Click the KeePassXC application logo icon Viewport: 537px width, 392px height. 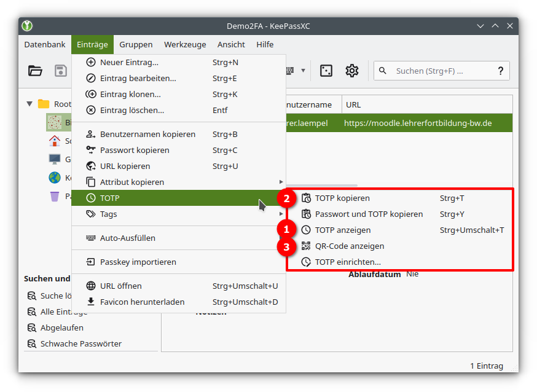tap(27, 26)
